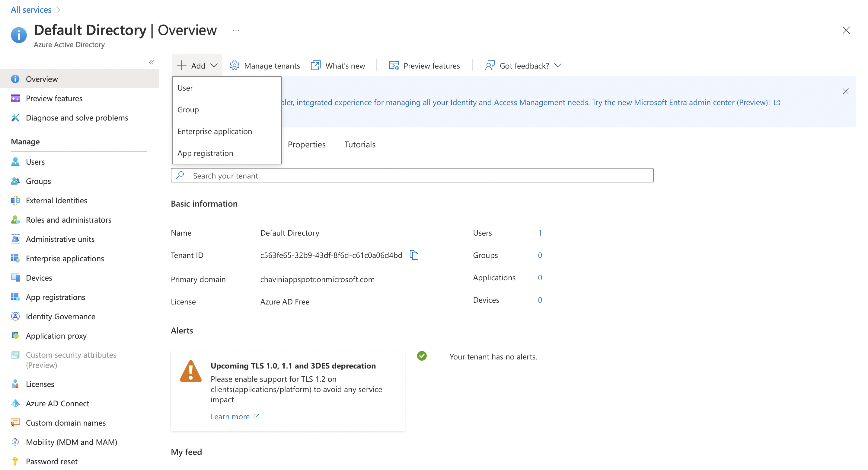
Task: Click App registrations icon in sidebar
Action: coord(15,297)
